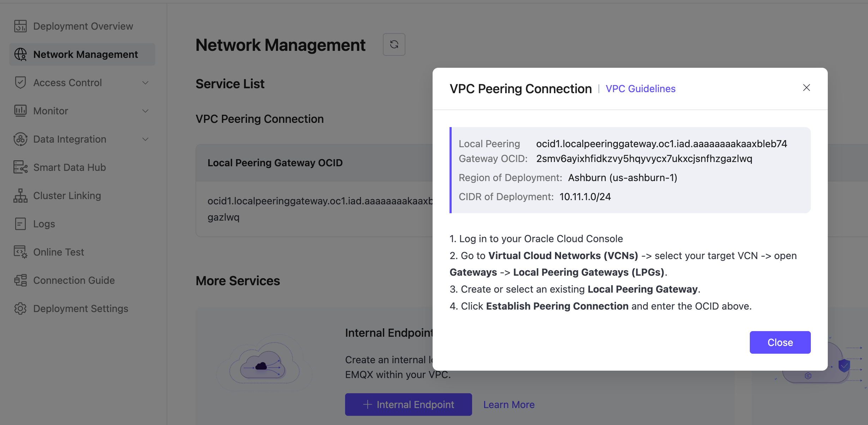
Task: Click the Close button in the dialog
Action: (x=780, y=342)
